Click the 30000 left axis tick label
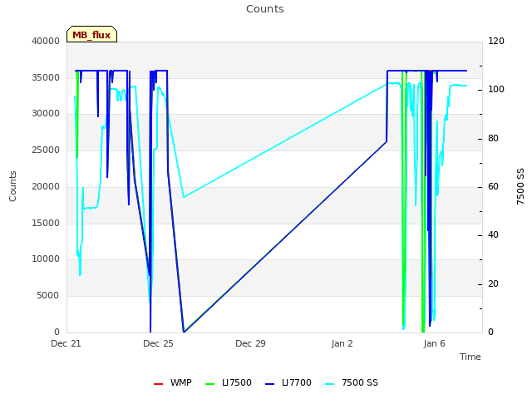 (x=46, y=114)
